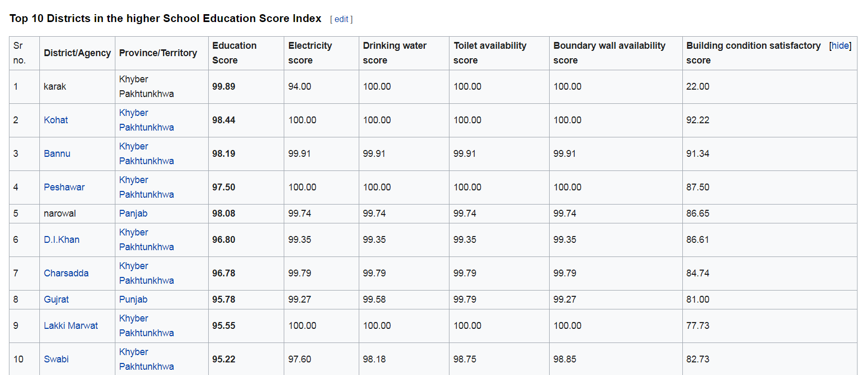Click Toilet availability score column header
This screenshot has width=868, height=375.
(499, 53)
